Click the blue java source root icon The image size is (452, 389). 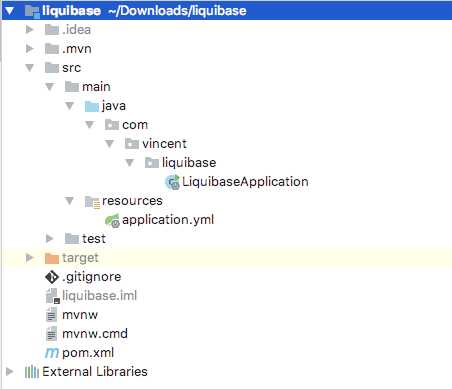point(92,106)
